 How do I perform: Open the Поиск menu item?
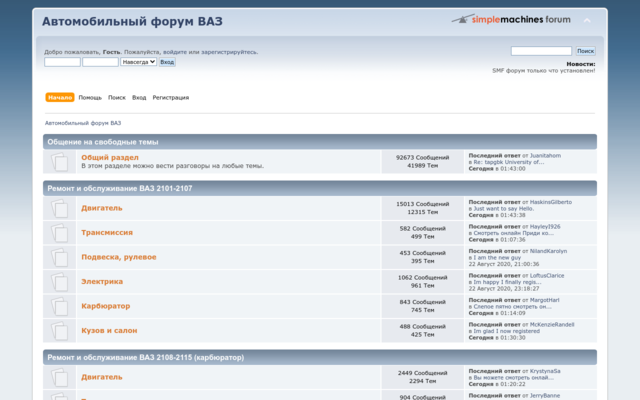tap(117, 98)
